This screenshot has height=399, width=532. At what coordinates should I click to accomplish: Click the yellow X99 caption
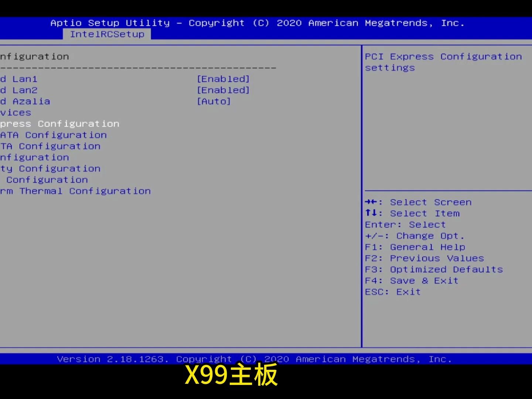point(231,375)
